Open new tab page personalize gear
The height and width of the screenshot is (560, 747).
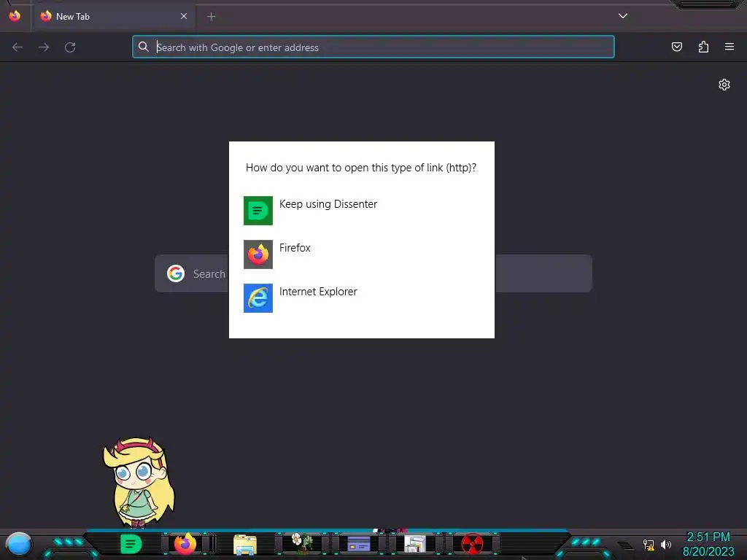pyautogui.click(x=724, y=85)
